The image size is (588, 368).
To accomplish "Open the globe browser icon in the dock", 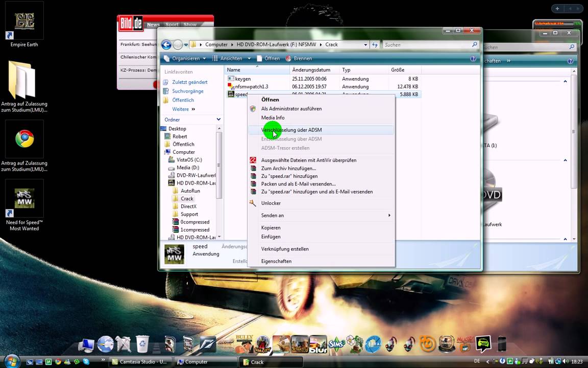I will point(105,343).
